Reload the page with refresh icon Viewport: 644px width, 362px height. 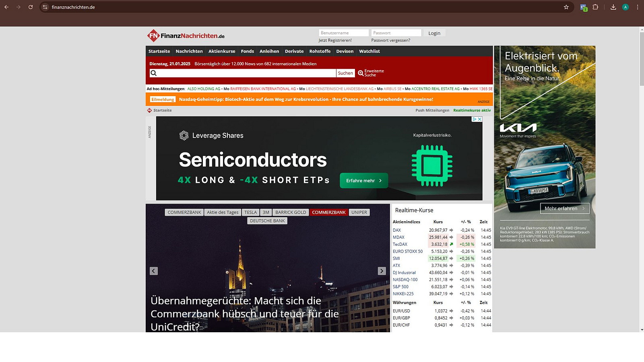(x=31, y=7)
